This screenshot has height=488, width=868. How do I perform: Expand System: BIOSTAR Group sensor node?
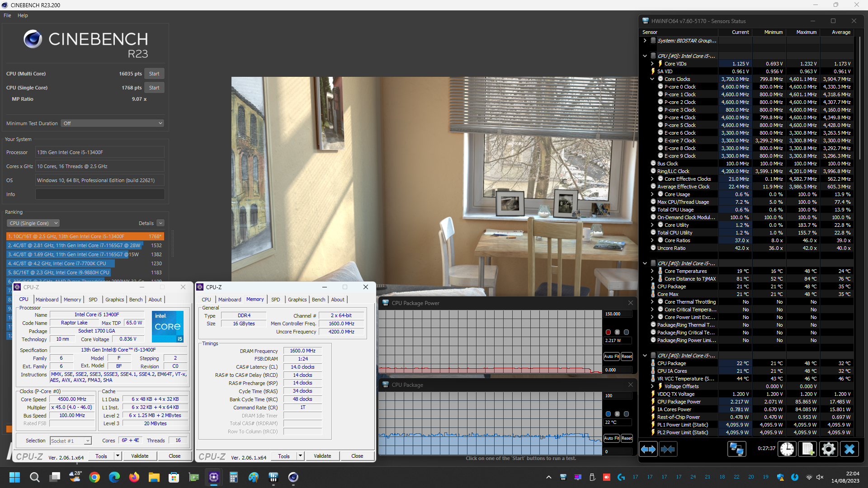click(645, 41)
